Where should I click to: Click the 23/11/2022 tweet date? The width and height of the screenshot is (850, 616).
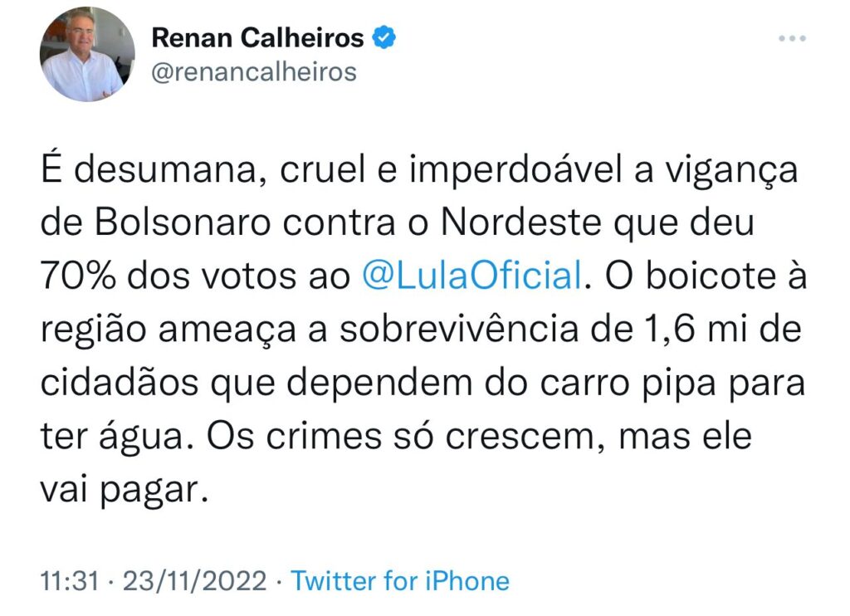(x=194, y=580)
